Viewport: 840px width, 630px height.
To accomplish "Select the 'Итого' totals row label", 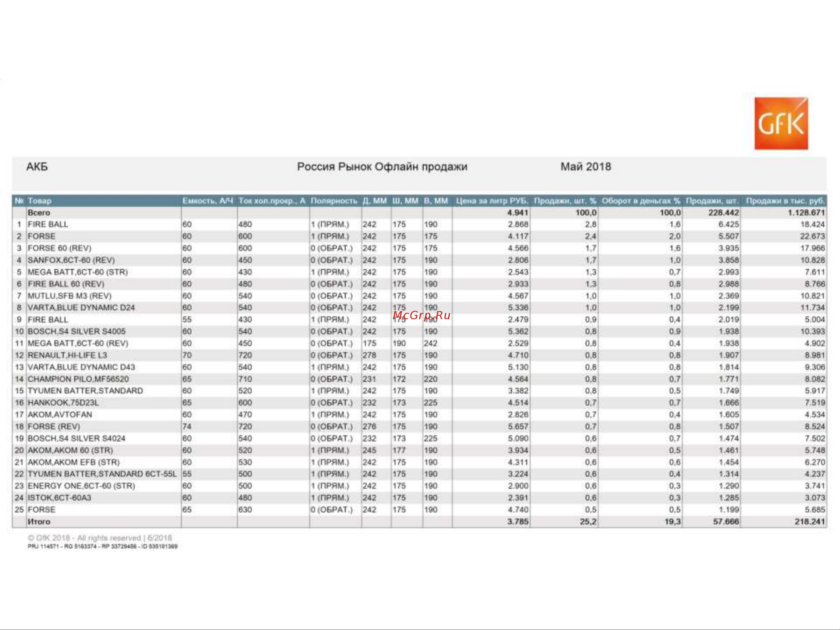I will point(39,522).
